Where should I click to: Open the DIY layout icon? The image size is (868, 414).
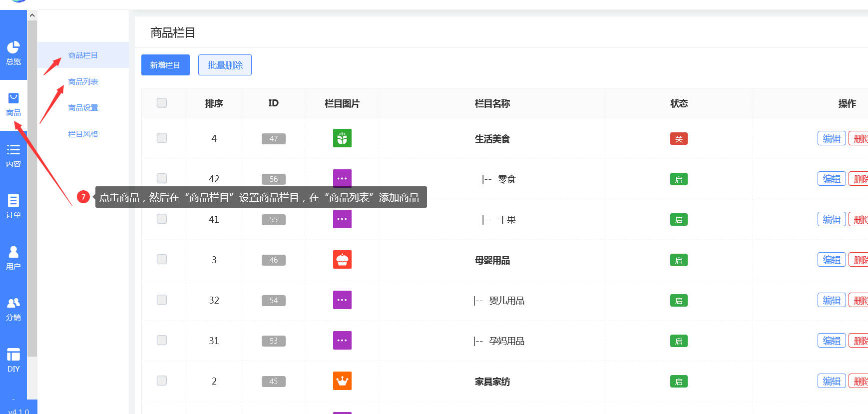pyautogui.click(x=13, y=355)
